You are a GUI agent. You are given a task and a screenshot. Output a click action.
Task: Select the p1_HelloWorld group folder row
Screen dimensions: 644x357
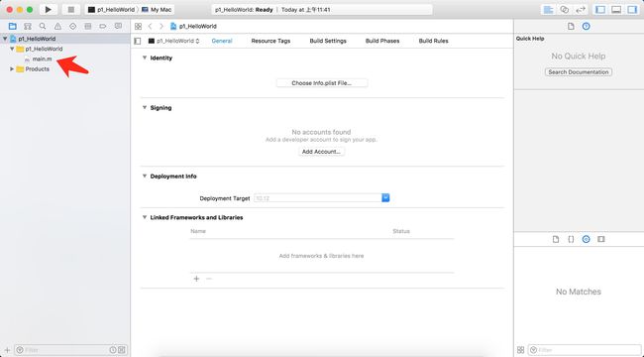(64, 49)
